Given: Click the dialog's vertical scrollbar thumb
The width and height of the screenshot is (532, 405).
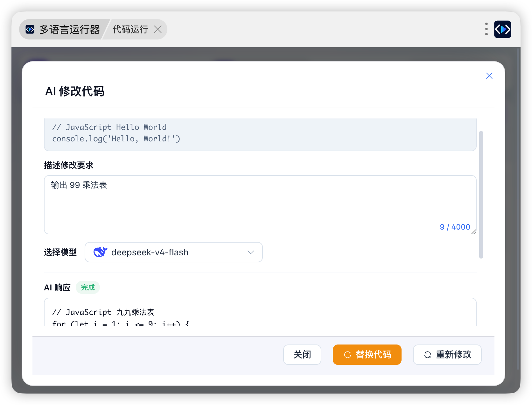Looking at the screenshot, I should (481, 195).
